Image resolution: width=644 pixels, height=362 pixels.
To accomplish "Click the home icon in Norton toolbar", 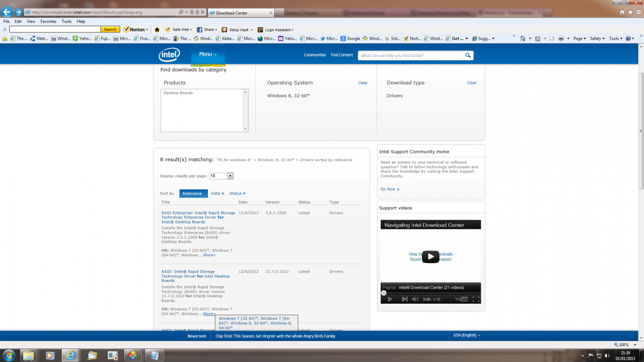I will [157, 30].
